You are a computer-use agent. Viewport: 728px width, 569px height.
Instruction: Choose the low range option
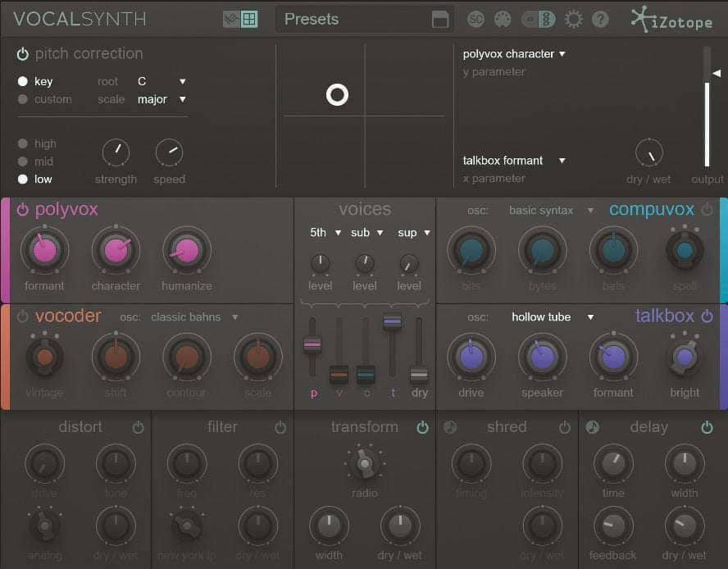point(22,179)
